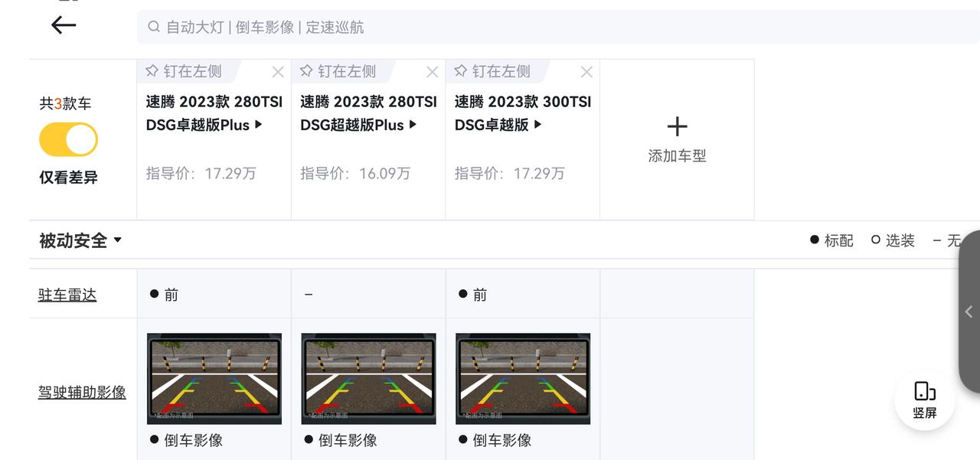
Task: Click the 共3款车 count label
Action: click(65, 103)
